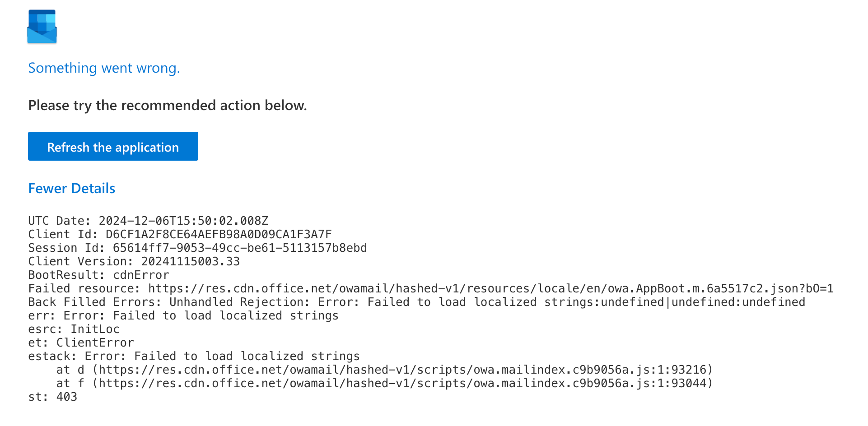868x426 pixels.
Task: Select the 'estack: Error' line
Action: point(194,356)
